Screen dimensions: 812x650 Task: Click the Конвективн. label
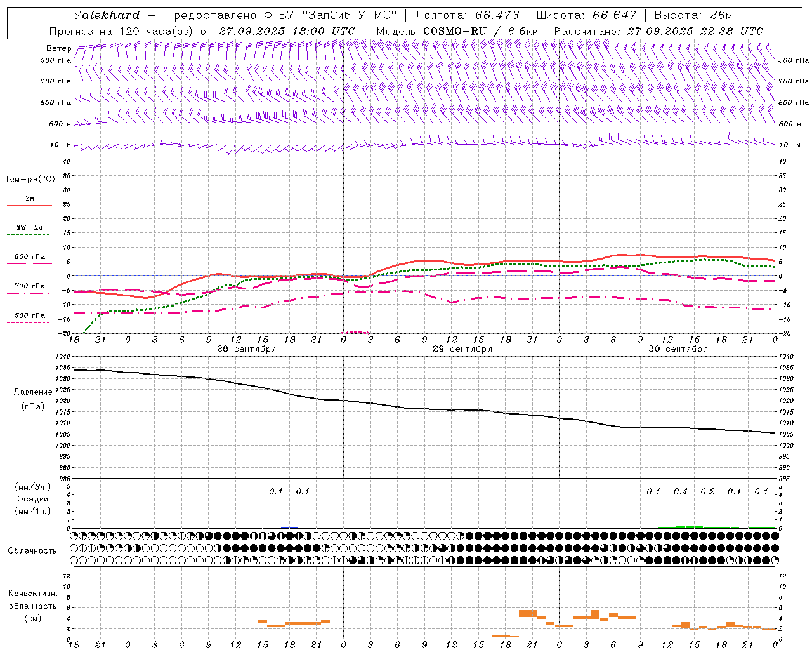click(x=32, y=594)
